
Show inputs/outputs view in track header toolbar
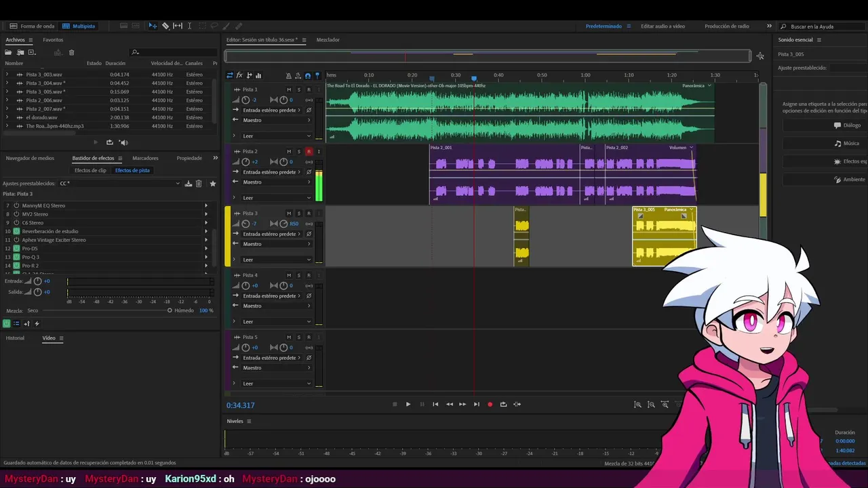coord(230,75)
